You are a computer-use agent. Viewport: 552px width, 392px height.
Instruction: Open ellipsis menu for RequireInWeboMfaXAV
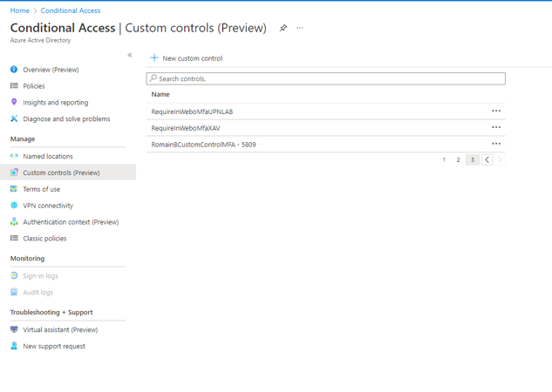click(496, 128)
